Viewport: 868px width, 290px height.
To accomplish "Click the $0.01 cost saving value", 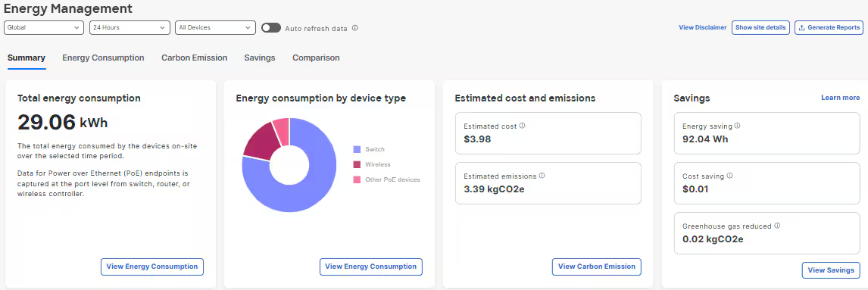I will tap(695, 189).
